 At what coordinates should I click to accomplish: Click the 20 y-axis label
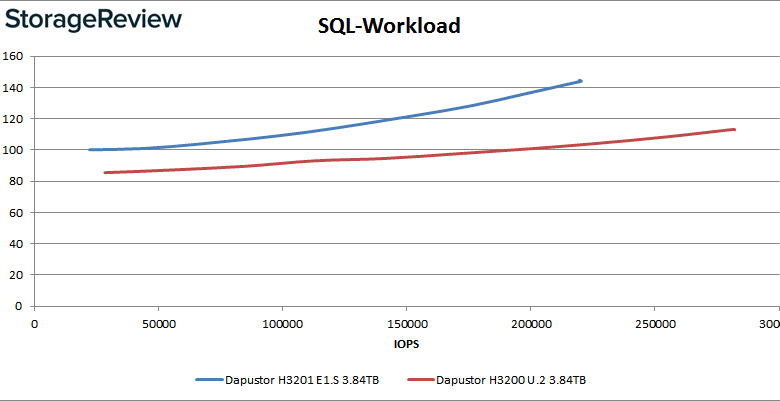click(x=16, y=275)
